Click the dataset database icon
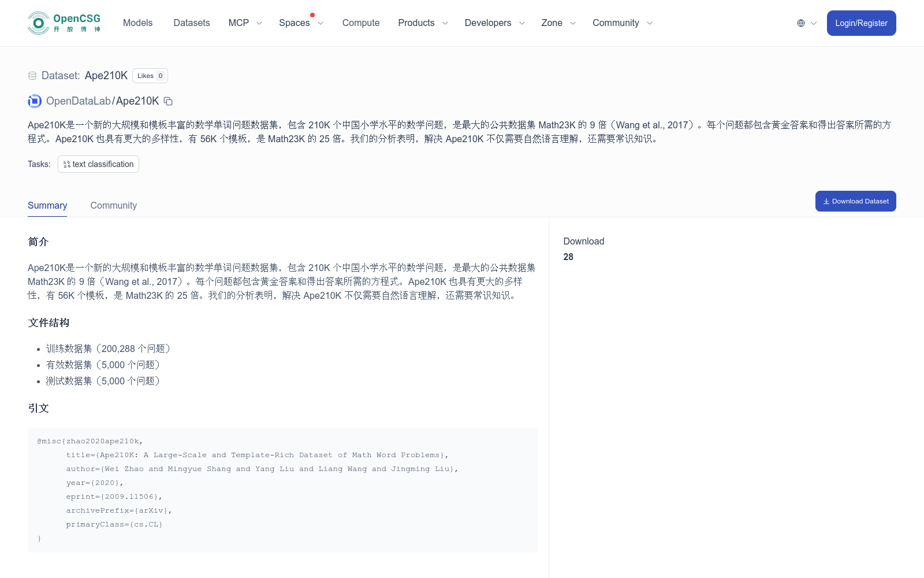 [32, 76]
